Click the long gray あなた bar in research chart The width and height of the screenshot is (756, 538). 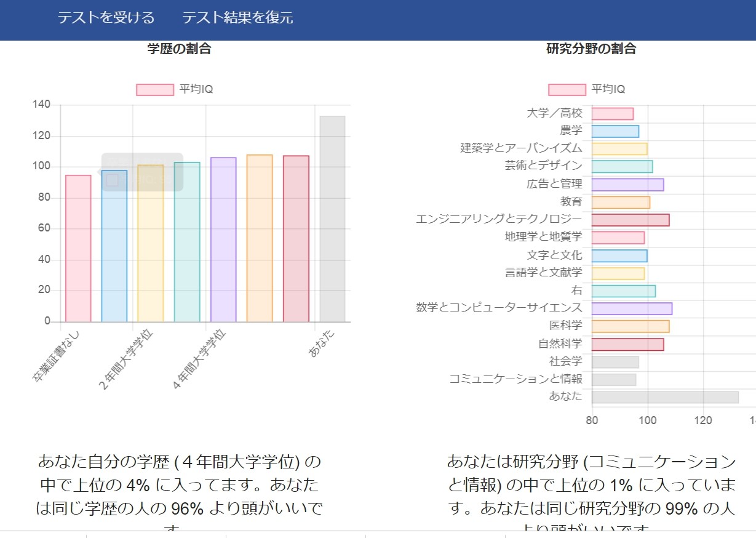tap(665, 397)
